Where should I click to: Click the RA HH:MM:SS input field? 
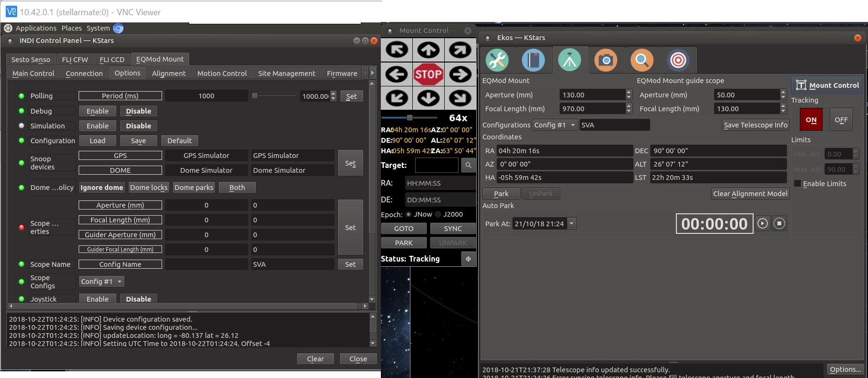[x=440, y=183]
